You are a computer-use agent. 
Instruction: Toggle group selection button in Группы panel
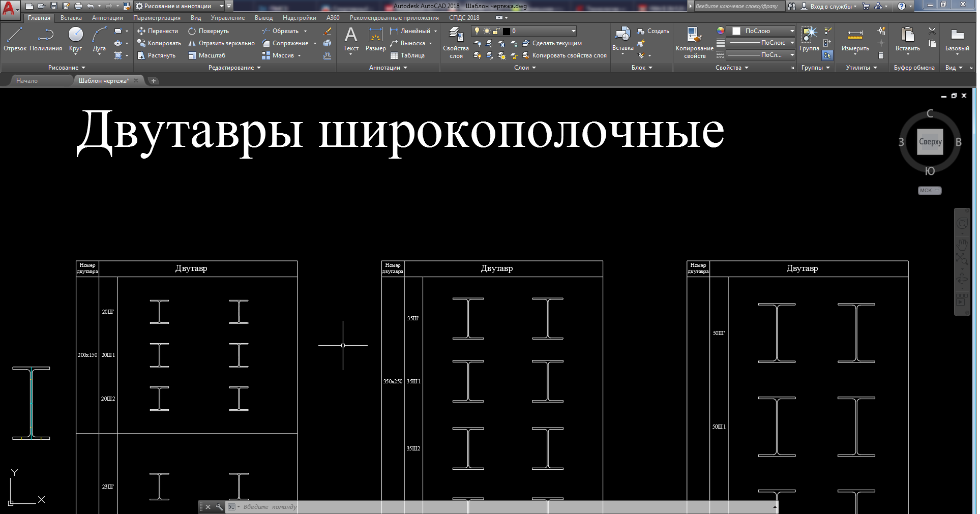click(x=827, y=55)
